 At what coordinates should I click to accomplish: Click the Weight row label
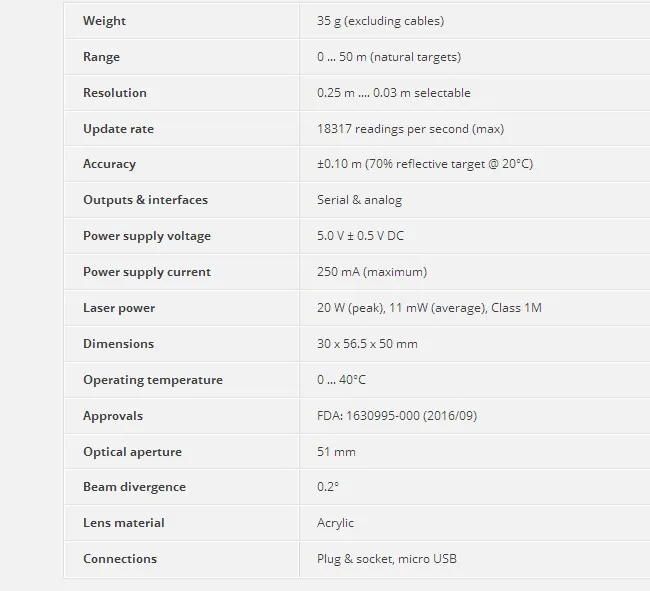tap(104, 21)
